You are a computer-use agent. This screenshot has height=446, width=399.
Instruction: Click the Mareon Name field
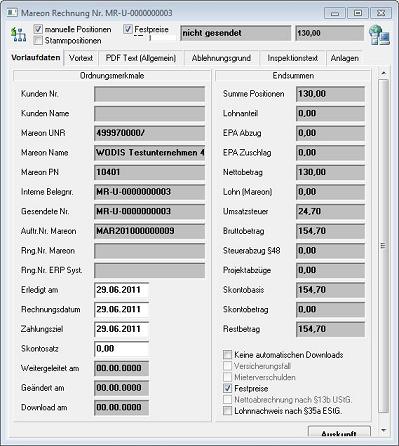tap(149, 153)
